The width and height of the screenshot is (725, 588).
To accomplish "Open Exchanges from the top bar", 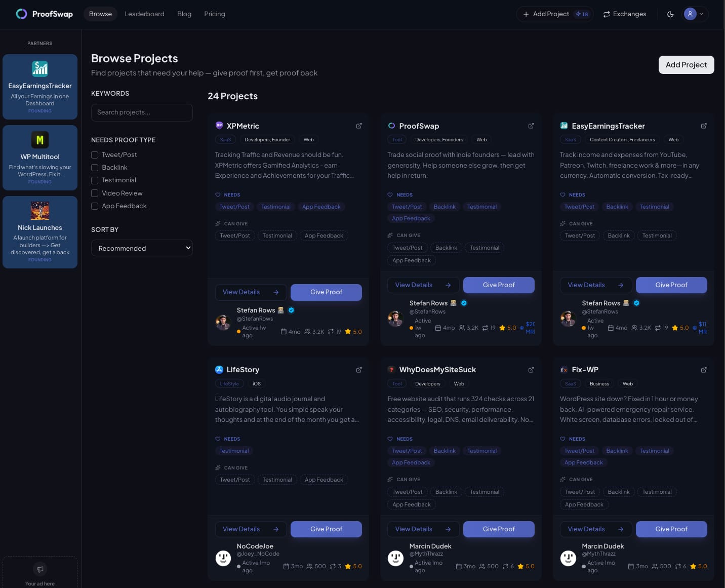I will (x=624, y=14).
